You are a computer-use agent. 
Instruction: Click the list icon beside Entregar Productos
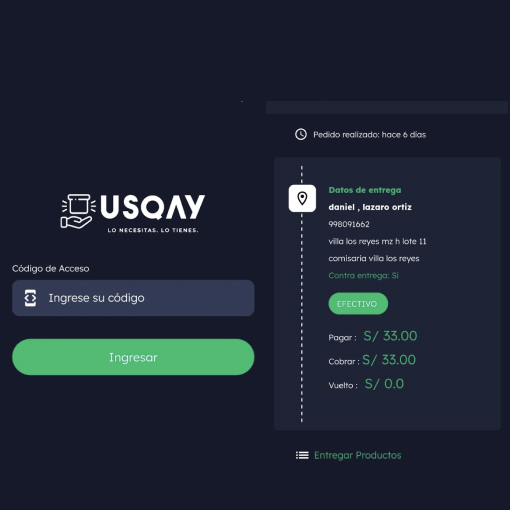tap(302, 455)
